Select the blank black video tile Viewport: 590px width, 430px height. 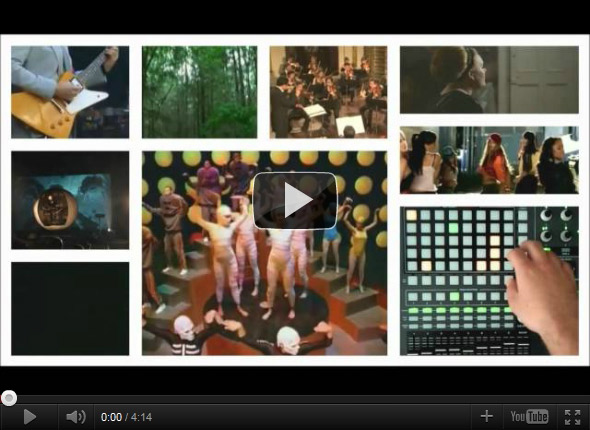click(x=70, y=308)
